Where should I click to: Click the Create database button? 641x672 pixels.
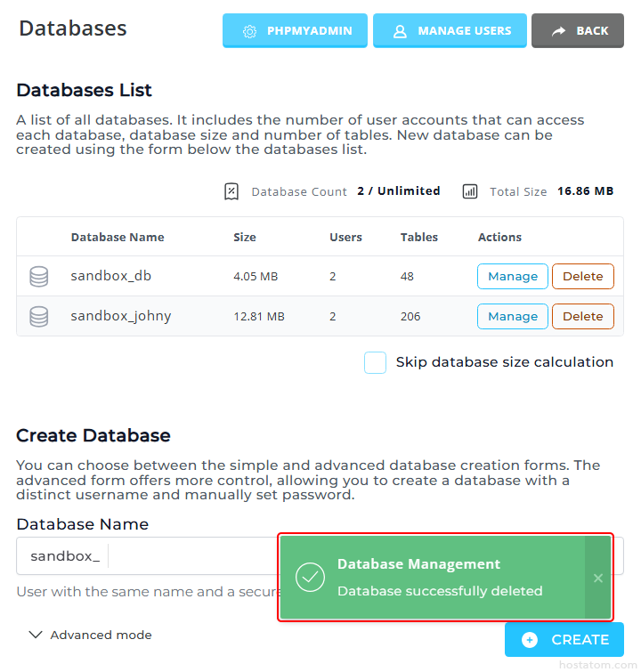[564, 640]
